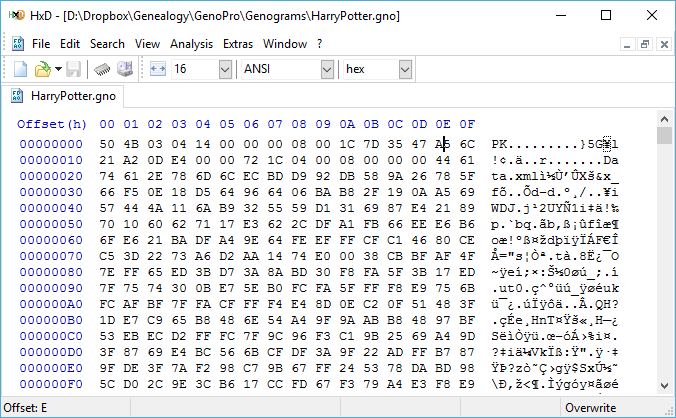Click hex byte 50 in the first row
The image size is (676, 418).
pos(107,144)
